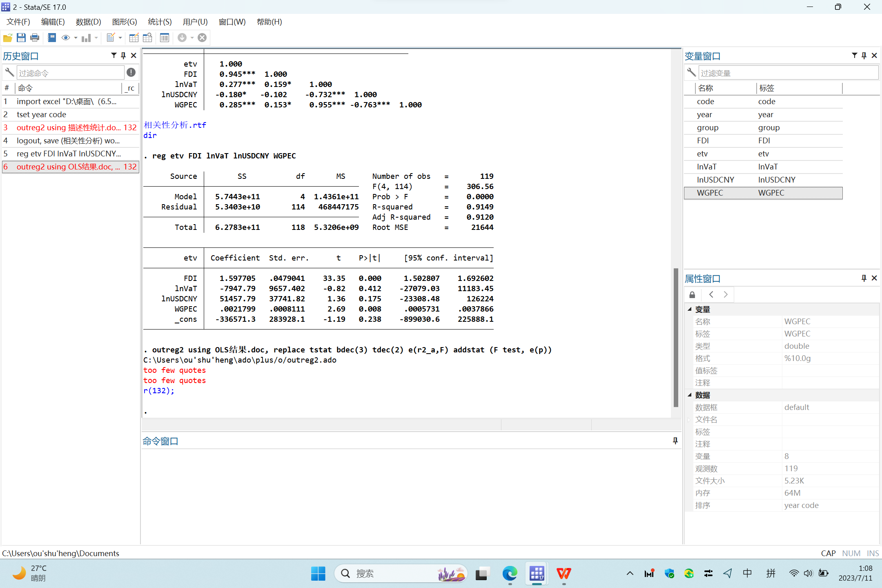The width and height of the screenshot is (882, 588).
Task: Click the Print toolbar icon
Action: click(x=35, y=38)
